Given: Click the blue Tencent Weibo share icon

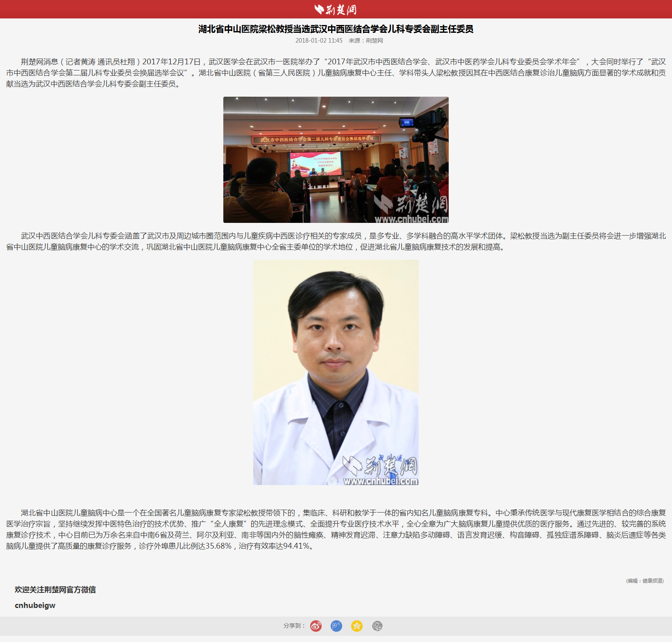Looking at the screenshot, I should [336, 626].
